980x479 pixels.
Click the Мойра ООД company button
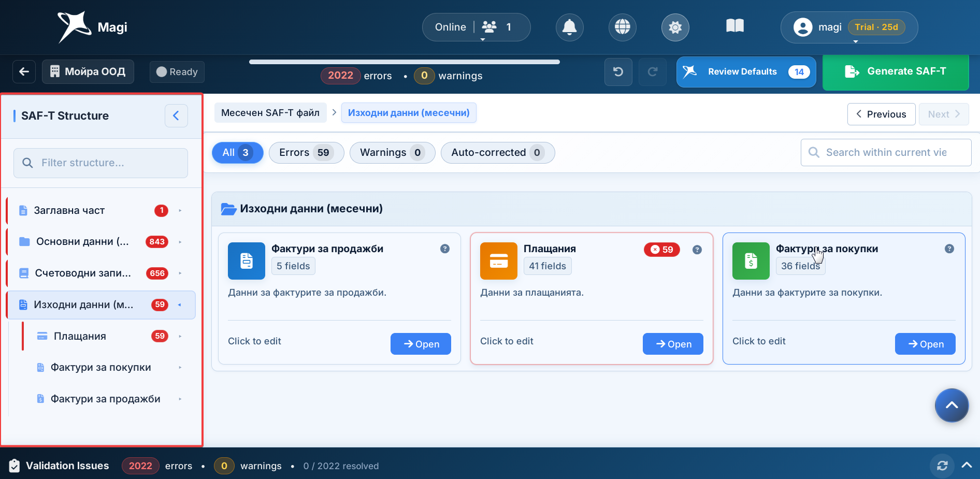pyautogui.click(x=88, y=71)
